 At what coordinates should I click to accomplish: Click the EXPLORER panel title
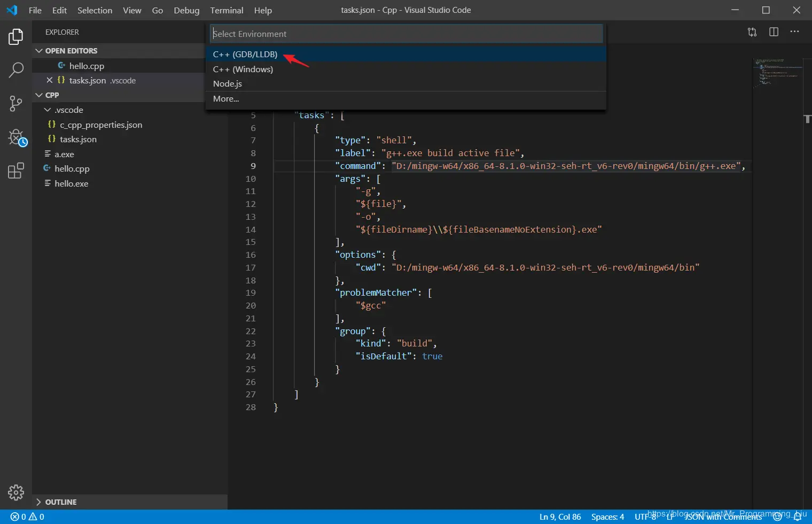[x=62, y=32]
